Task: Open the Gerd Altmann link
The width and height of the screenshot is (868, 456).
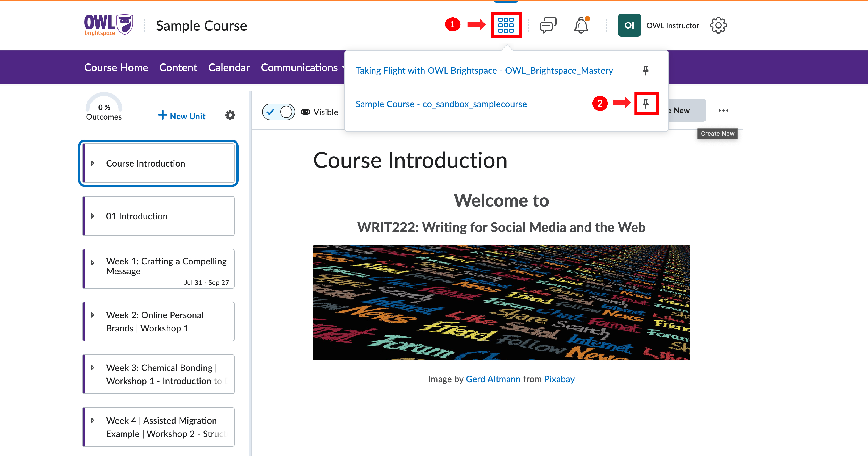Action: point(493,379)
